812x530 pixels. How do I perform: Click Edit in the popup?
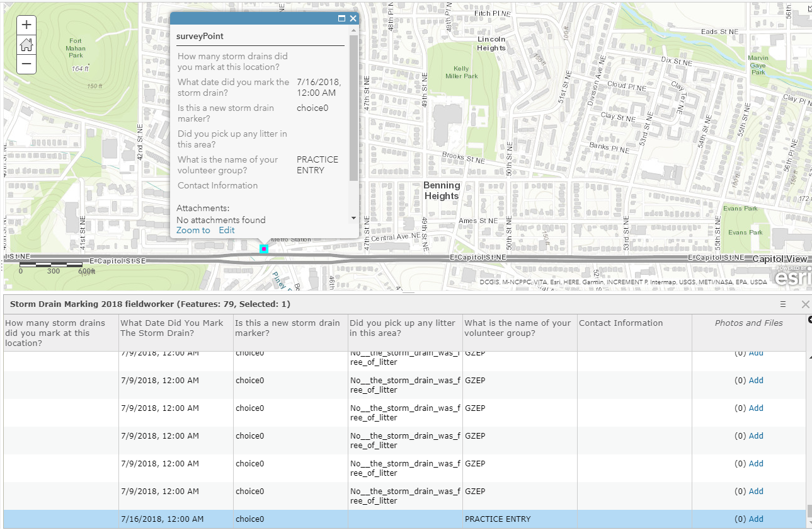coord(227,231)
